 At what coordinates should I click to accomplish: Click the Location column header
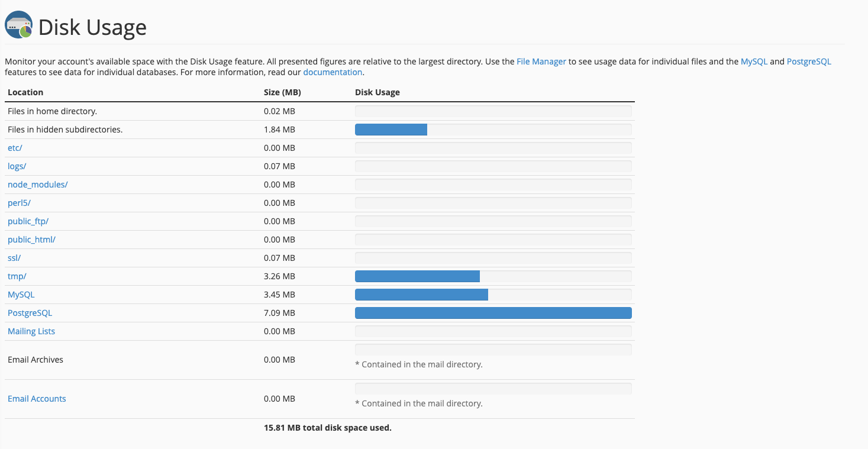pyautogui.click(x=25, y=92)
